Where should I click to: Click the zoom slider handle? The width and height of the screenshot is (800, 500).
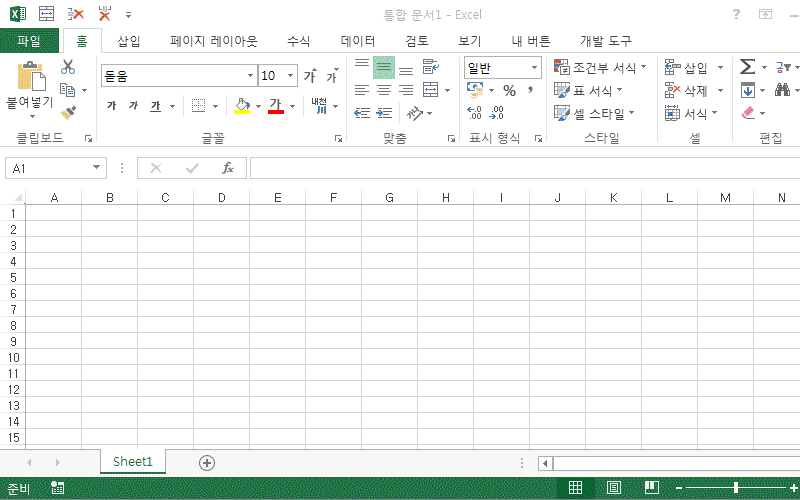[x=735, y=488]
